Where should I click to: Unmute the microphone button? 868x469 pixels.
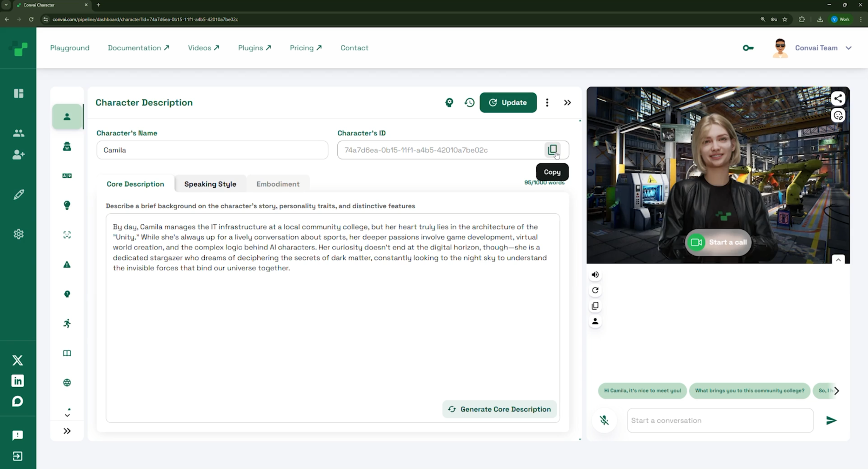(x=604, y=420)
